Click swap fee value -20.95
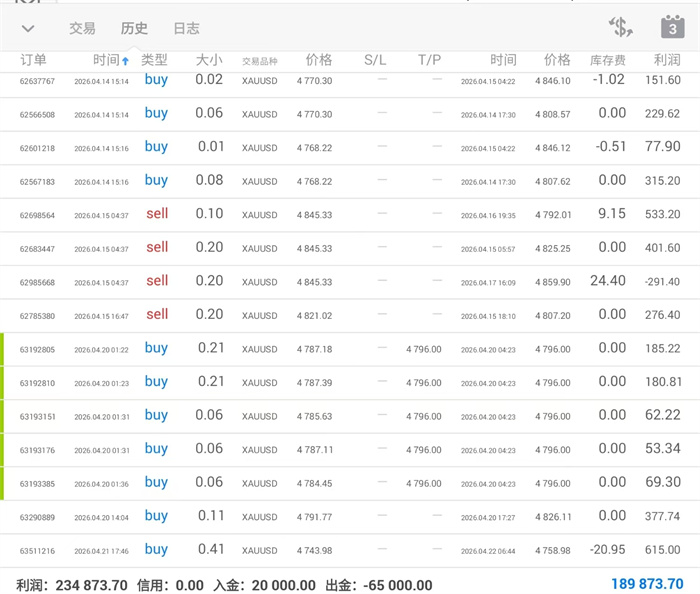 pos(607,550)
